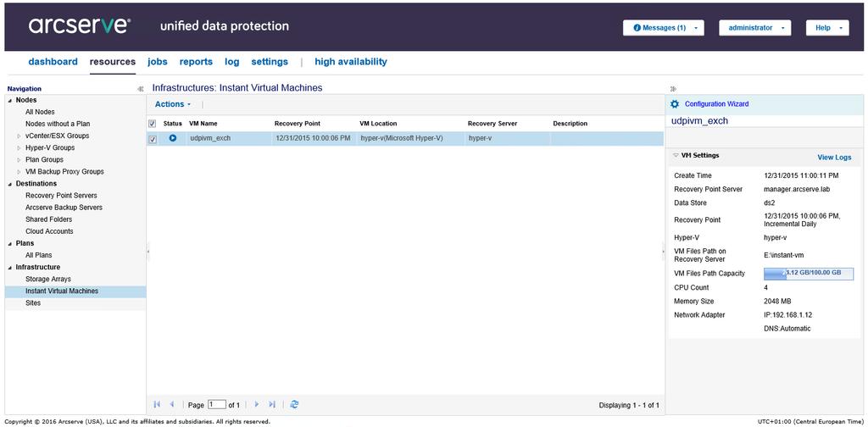Click the VM Files Path Capacity bar

[x=809, y=274]
